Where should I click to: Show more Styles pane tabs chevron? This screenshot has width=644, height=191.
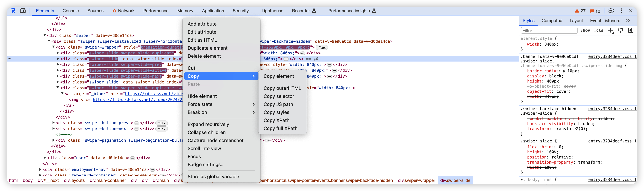[628, 21]
